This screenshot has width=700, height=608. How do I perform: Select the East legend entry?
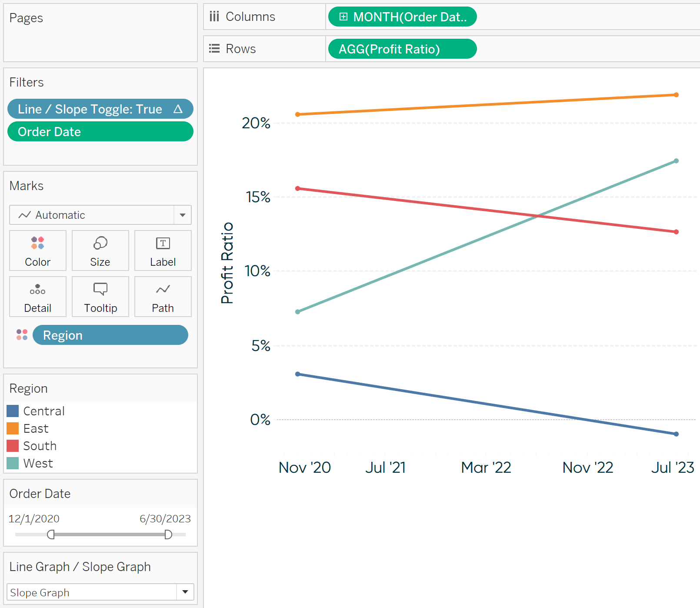click(x=36, y=428)
